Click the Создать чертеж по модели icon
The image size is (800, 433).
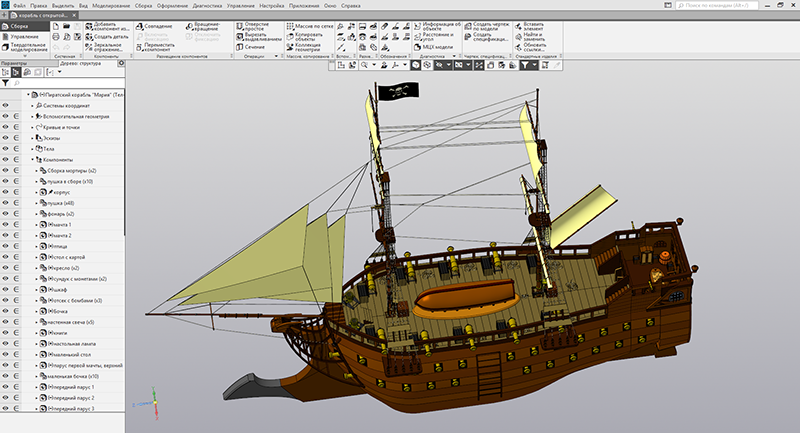click(x=467, y=26)
